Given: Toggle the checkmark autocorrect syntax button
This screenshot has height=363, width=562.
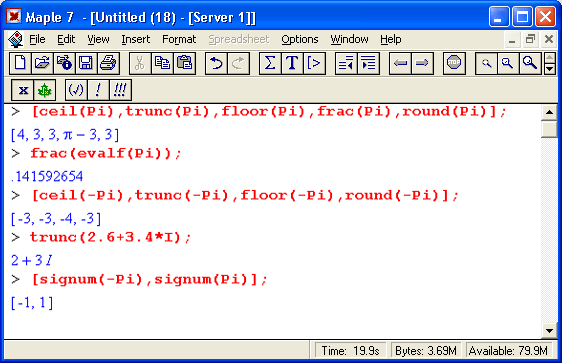Looking at the screenshot, I should 76,90.
